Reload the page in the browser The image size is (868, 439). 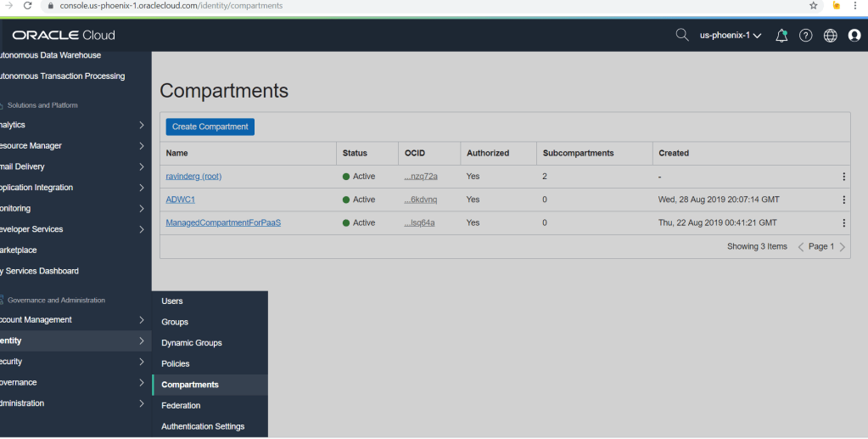coord(27,5)
